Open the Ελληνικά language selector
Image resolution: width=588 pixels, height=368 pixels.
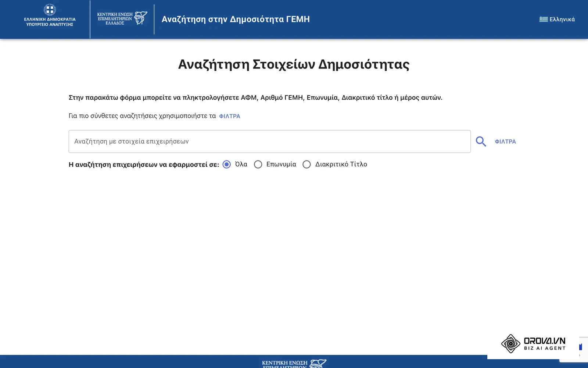(557, 19)
